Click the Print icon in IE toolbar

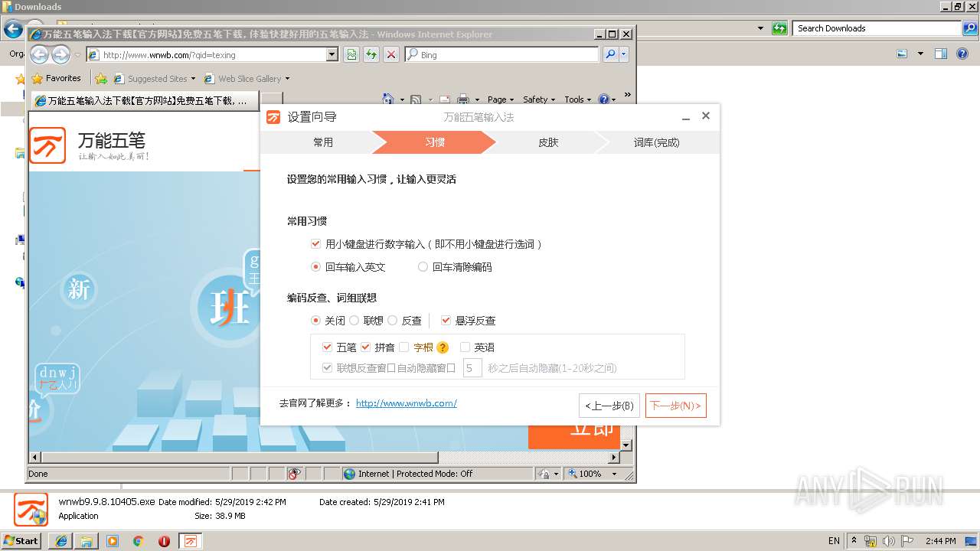(463, 99)
